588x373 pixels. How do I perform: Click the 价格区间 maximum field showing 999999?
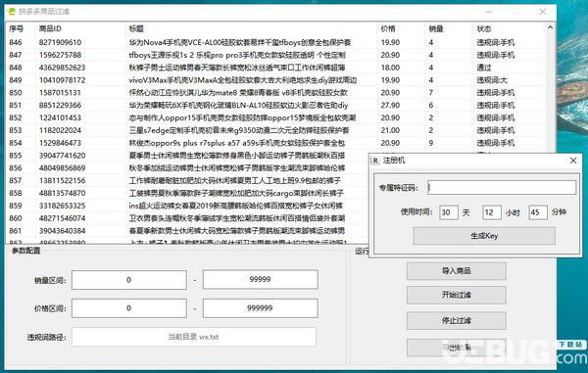[261, 308]
